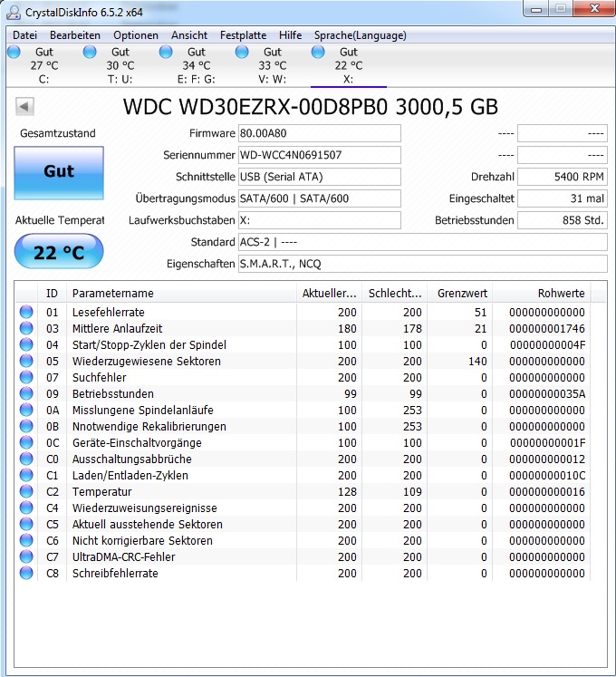Viewport: 616px width, 677px height.
Task: Click the status orb for Betriebsstunden row 09
Action: point(26,393)
